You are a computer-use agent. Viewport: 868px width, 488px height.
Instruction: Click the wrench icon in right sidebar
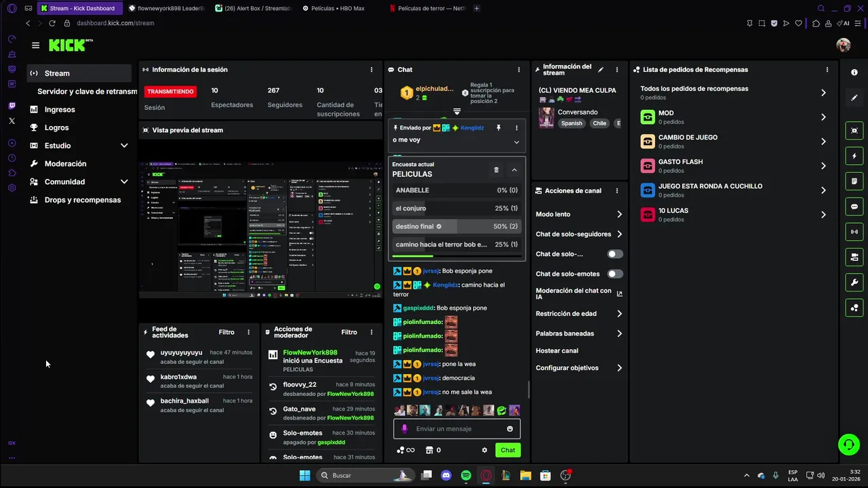coord(854,283)
